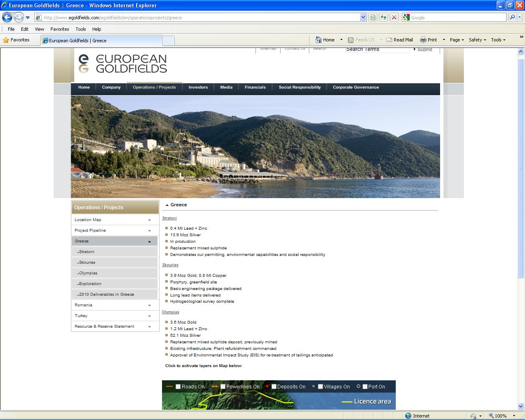
Task: Toggle the Port On checkbox
Action: pyautogui.click(x=365, y=386)
